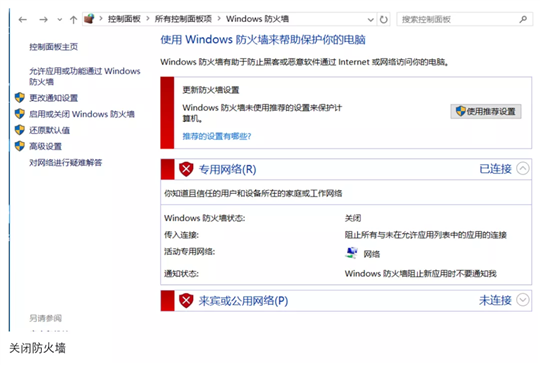Click the magnifier search icon

[523, 19]
